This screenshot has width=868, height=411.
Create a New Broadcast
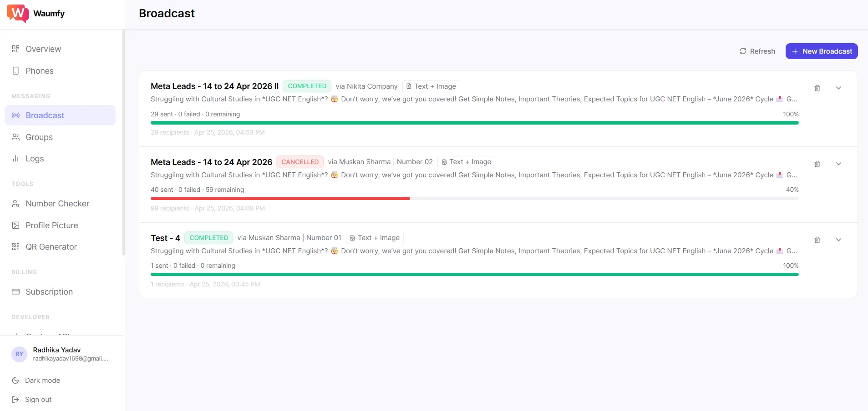(x=821, y=51)
